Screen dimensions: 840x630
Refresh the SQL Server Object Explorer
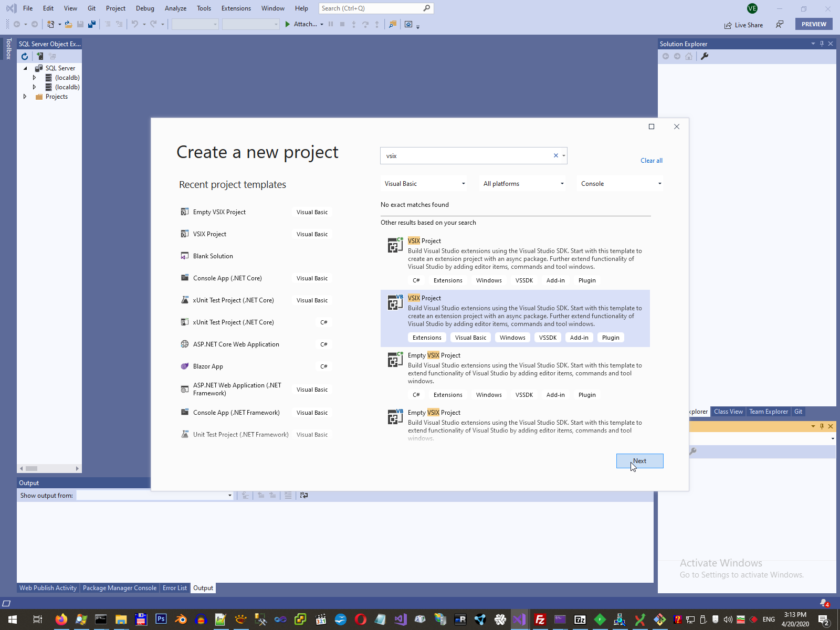point(25,56)
